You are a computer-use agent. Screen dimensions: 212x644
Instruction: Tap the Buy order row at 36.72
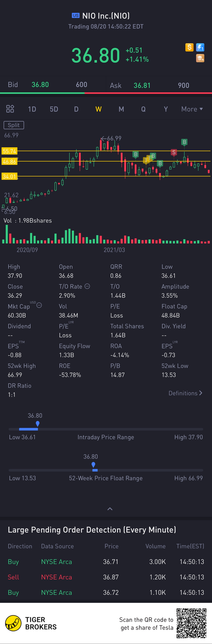pos(106,592)
